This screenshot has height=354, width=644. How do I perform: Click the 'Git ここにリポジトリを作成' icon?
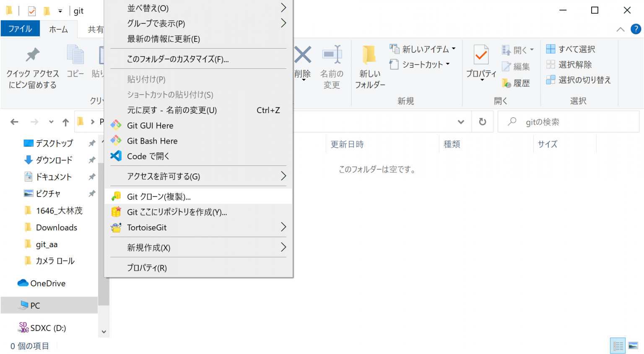tap(116, 212)
